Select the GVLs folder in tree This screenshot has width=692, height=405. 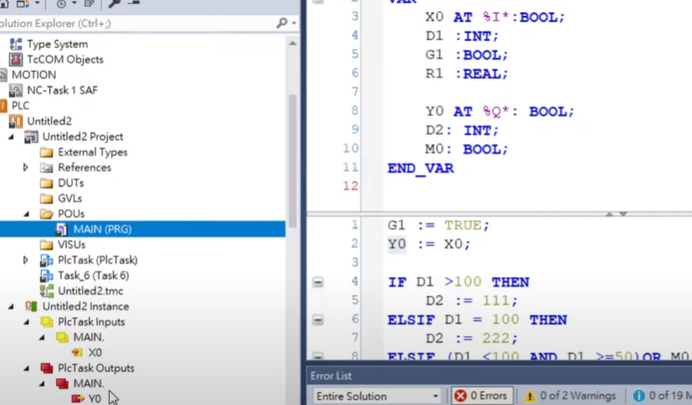[x=70, y=198]
